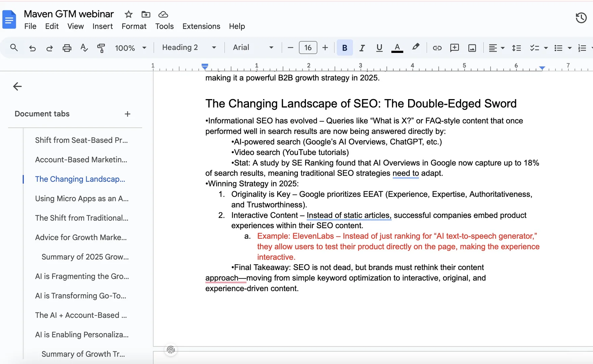Click the Maven GTM webinar document title
Image resolution: width=593 pixels, height=364 pixels.
click(x=69, y=14)
